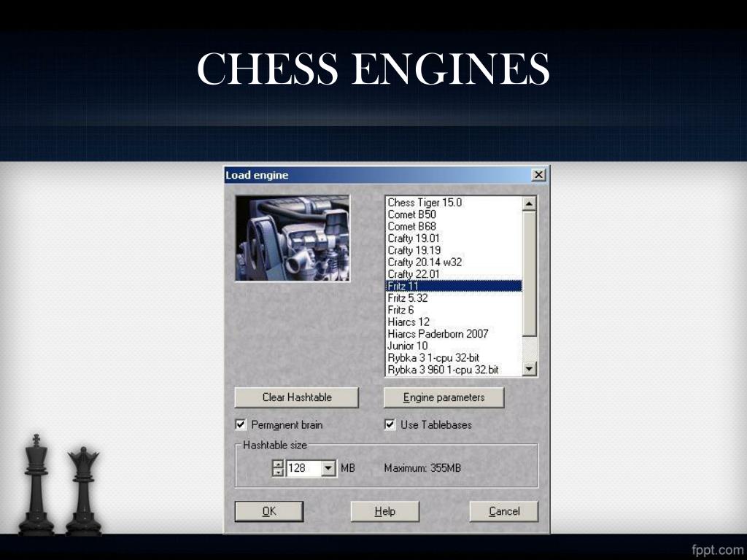Image resolution: width=747 pixels, height=560 pixels.
Task: Decrease hashtable size with down spinner
Action: pyautogui.click(x=278, y=472)
